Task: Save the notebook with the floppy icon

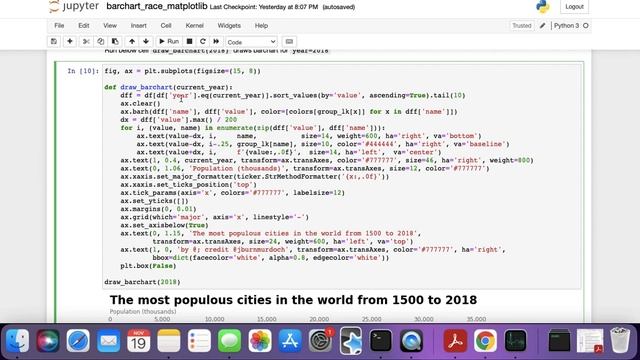Action: 53,42
